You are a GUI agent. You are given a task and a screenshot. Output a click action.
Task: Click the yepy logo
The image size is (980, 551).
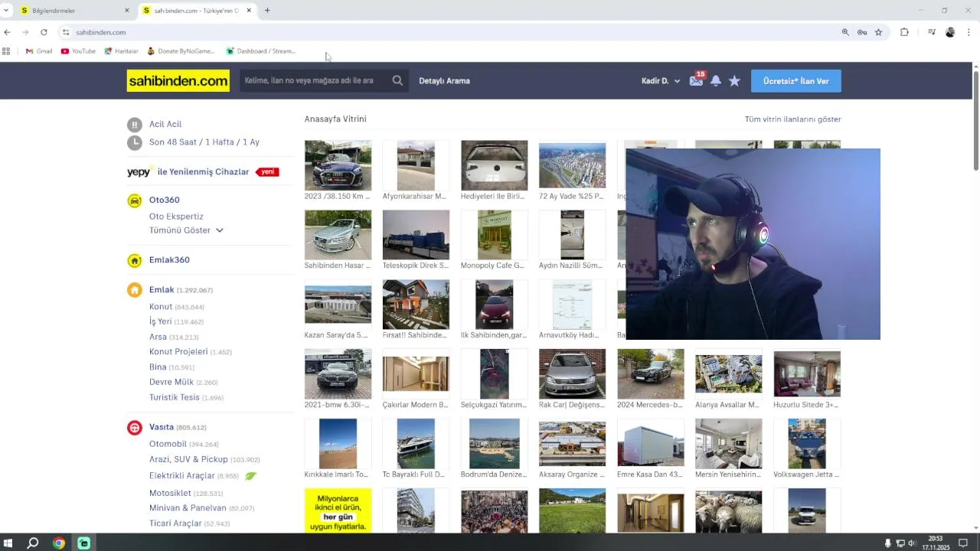pos(139,172)
